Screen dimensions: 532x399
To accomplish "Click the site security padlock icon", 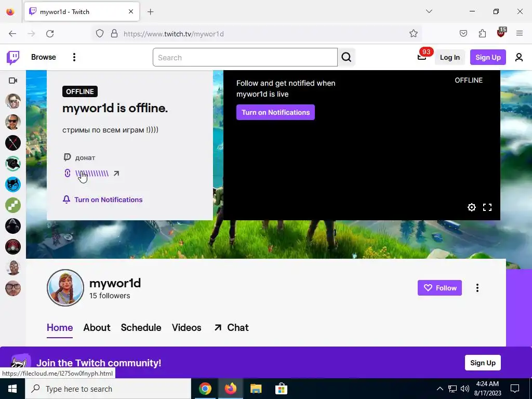I will [x=114, y=34].
